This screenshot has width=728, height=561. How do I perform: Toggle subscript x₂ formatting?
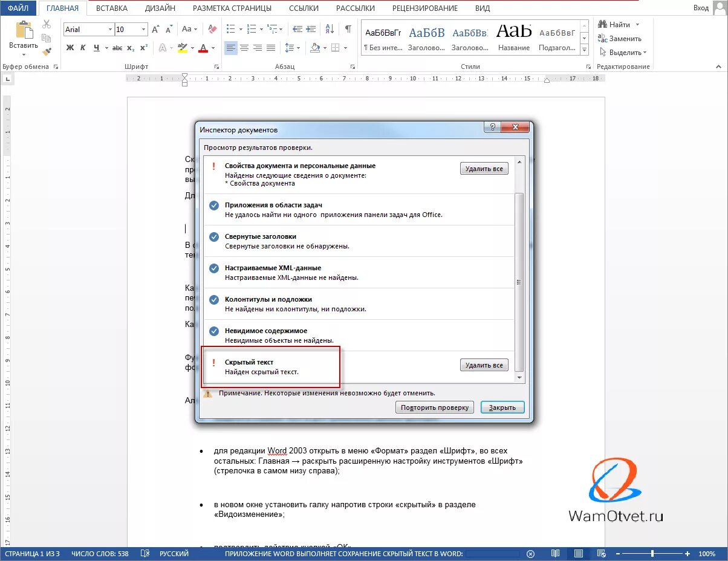click(x=131, y=48)
